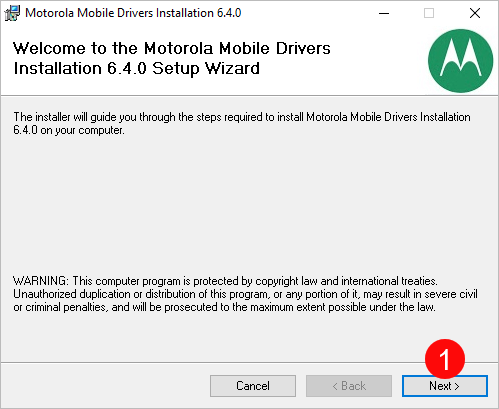Close the setup wizard window
Image resolution: width=499 pixels, height=409 pixels.
(x=475, y=13)
